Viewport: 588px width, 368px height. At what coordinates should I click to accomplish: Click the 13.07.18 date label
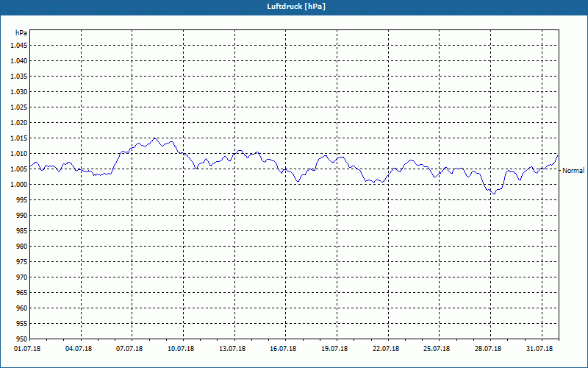click(x=232, y=349)
